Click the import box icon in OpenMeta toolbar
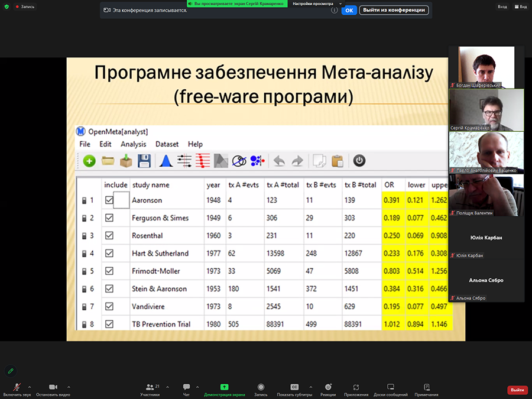The height and width of the screenshot is (399, 532). click(126, 161)
